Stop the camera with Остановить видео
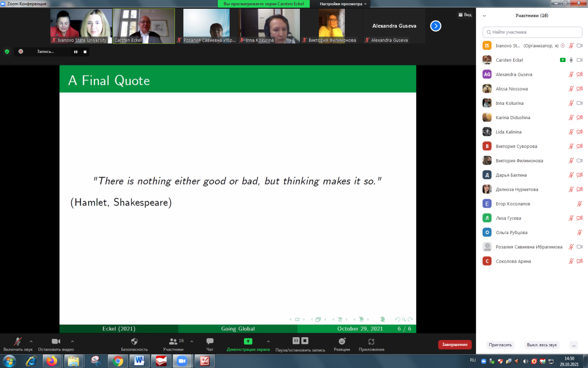 (x=56, y=342)
